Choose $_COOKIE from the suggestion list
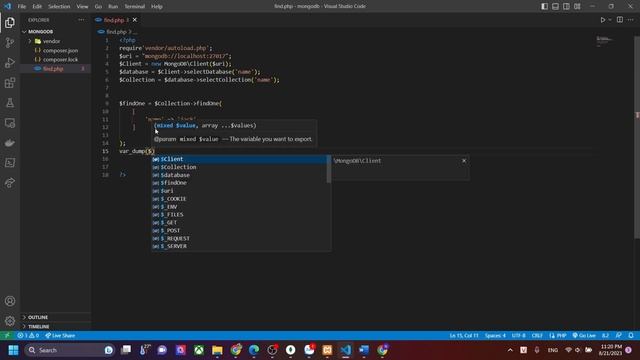 (239, 199)
